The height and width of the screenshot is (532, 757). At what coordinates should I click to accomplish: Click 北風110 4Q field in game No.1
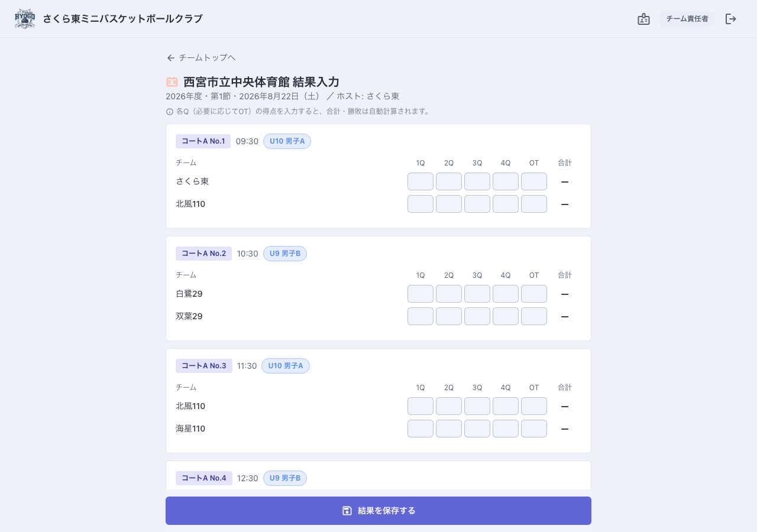coord(506,204)
